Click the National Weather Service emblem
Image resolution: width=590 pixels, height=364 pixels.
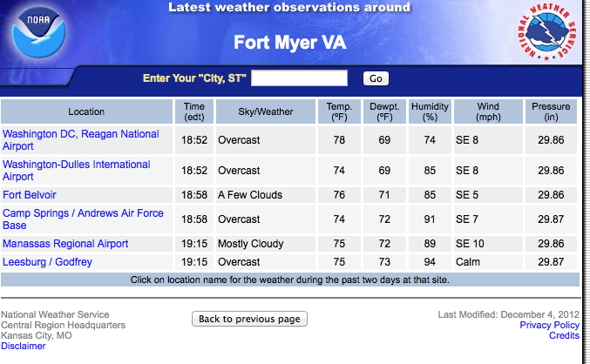(x=547, y=32)
